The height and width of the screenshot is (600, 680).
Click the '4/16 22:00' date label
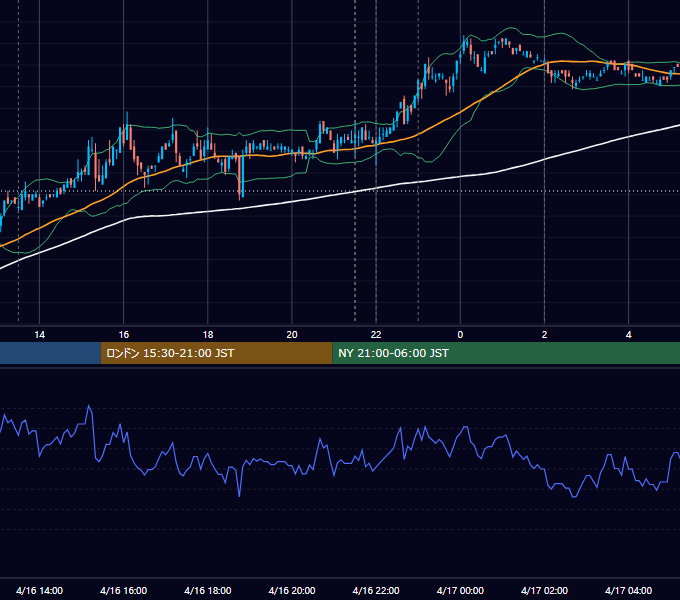[x=376, y=590]
